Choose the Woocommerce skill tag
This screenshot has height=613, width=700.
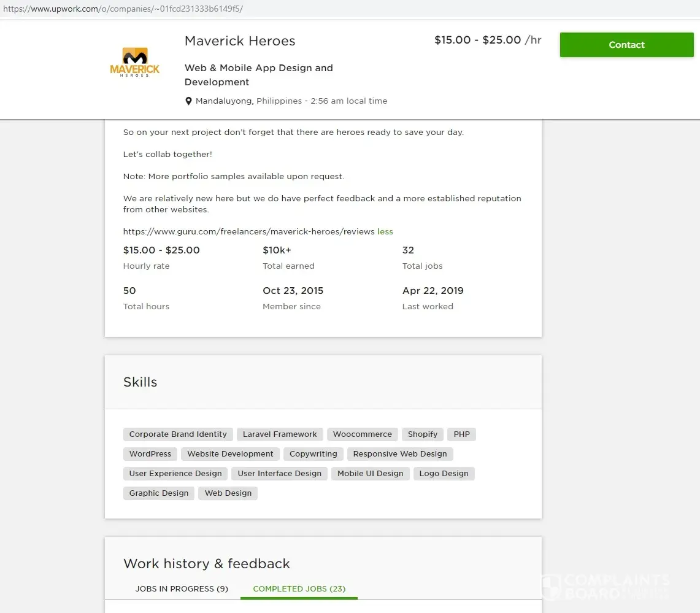[362, 434]
